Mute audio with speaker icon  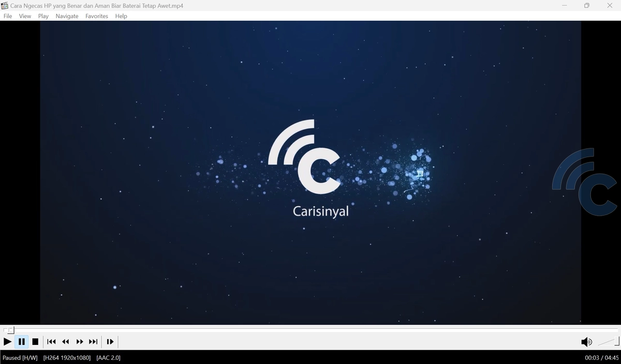[586, 342]
